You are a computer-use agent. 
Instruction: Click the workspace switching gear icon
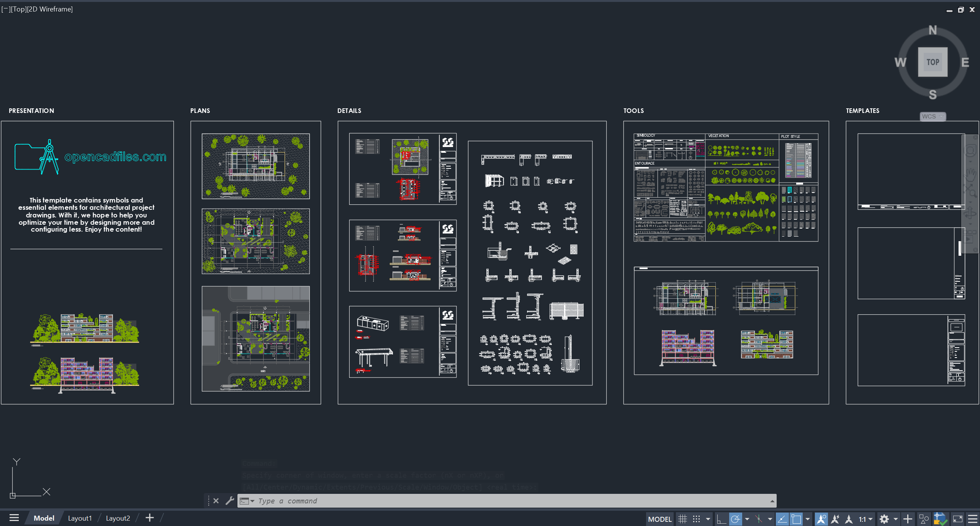click(x=884, y=519)
